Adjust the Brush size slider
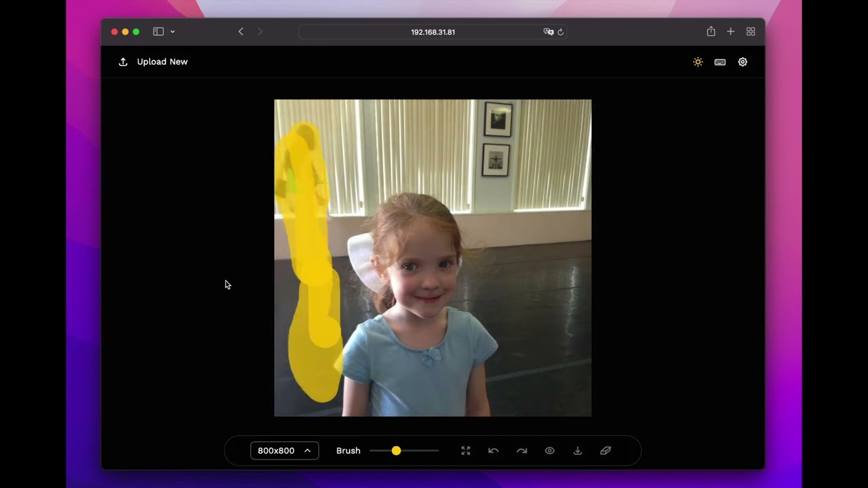The image size is (868, 488). (x=404, y=451)
